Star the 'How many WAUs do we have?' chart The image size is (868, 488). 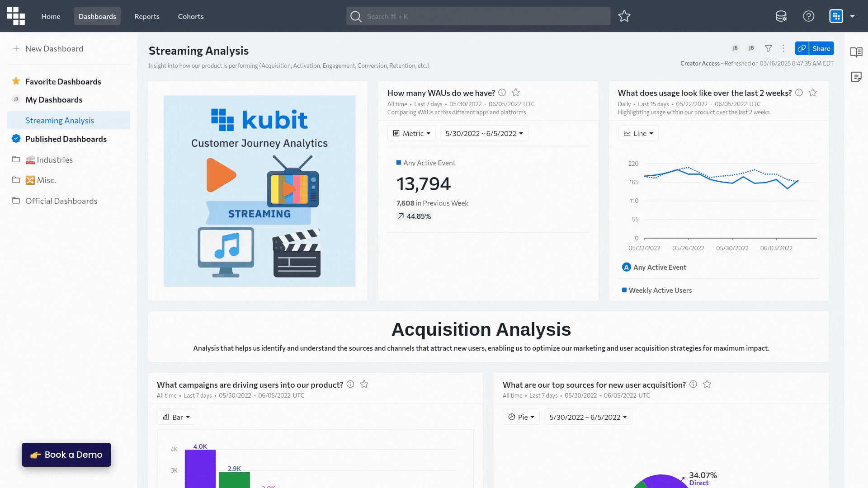click(x=516, y=92)
